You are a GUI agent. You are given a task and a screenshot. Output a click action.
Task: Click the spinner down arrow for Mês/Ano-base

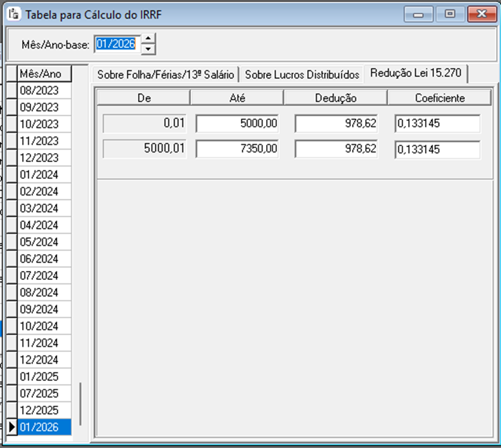click(149, 48)
